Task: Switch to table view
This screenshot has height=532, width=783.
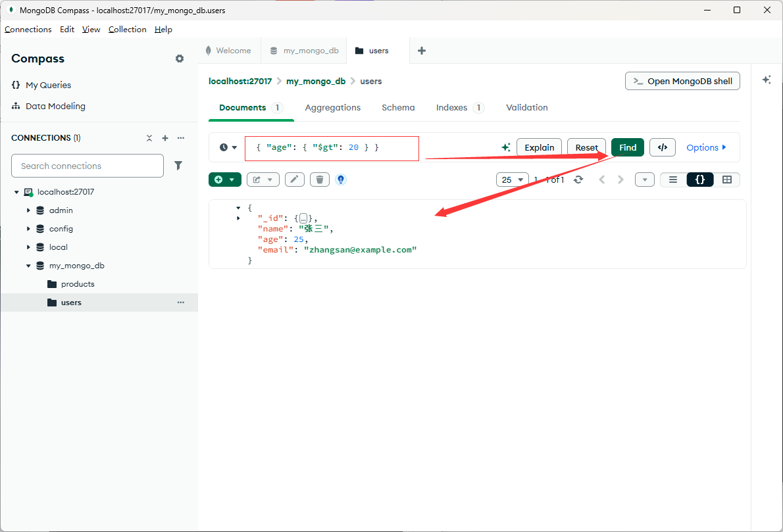Action: click(x=727, y=180)
